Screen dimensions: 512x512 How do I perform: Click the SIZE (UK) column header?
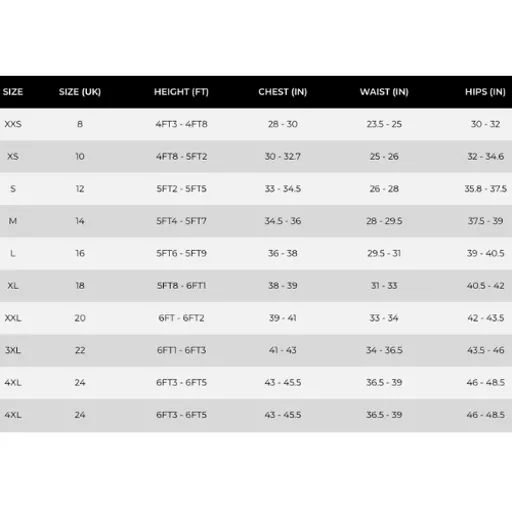point(80,92)
